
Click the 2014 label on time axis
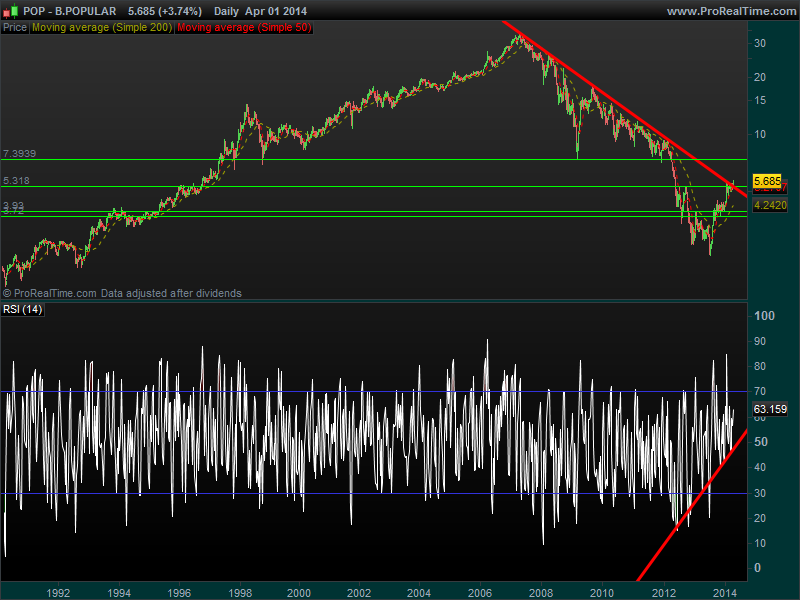[724, 593]
